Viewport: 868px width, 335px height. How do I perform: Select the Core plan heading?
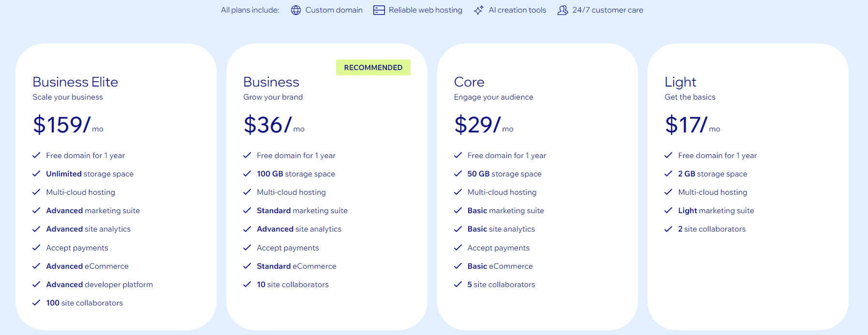coord(469,82)
